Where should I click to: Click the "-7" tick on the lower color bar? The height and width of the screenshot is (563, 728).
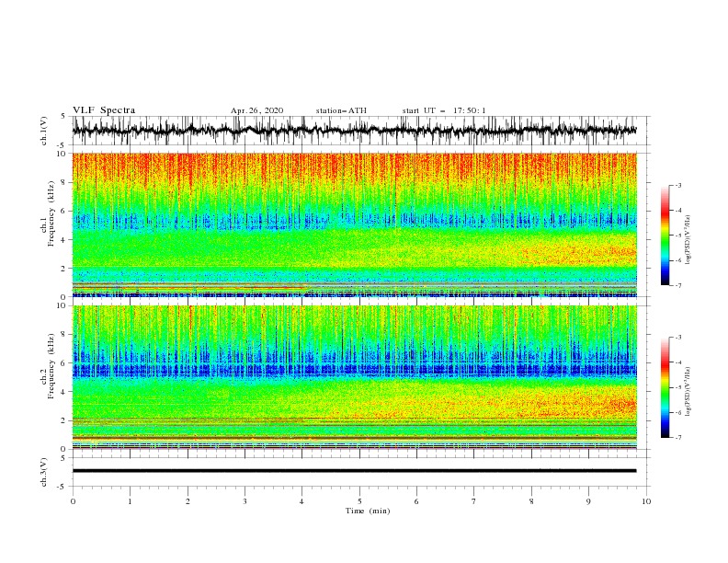(678, 438)
